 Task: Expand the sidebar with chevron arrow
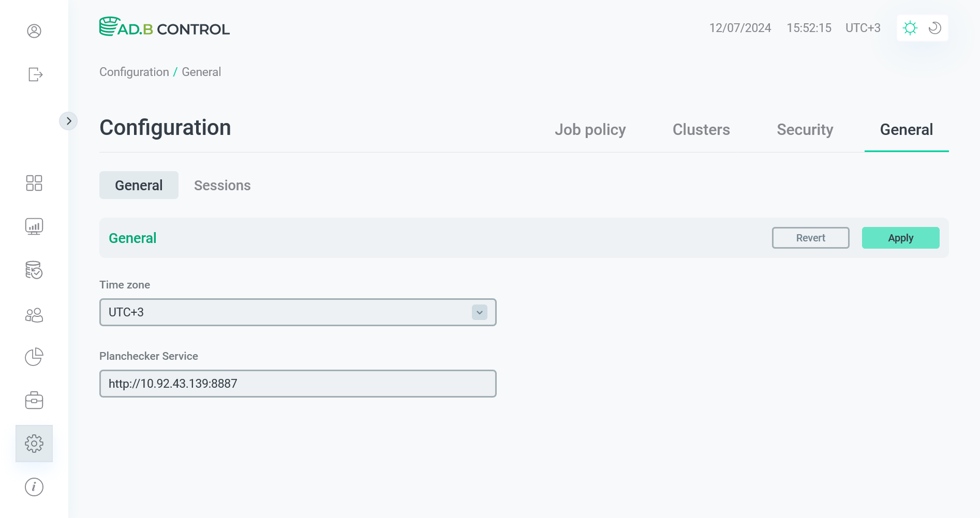(68, 121)
